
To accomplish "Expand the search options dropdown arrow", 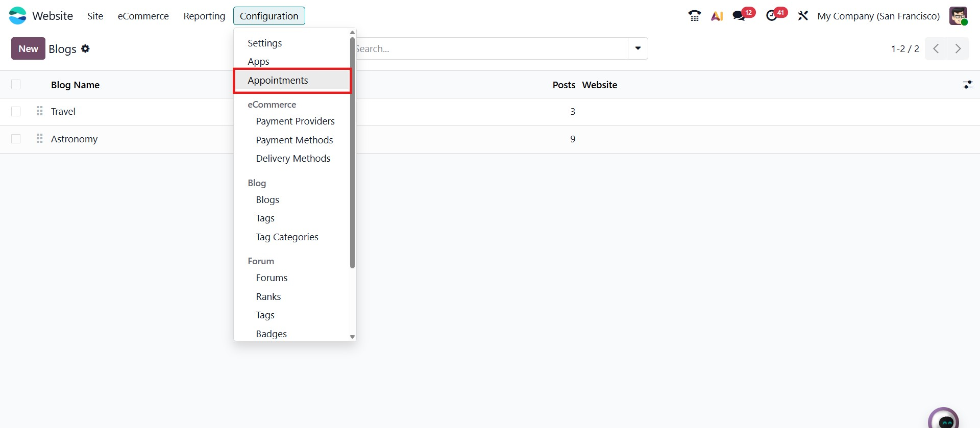I will click(x=638, y=48).
